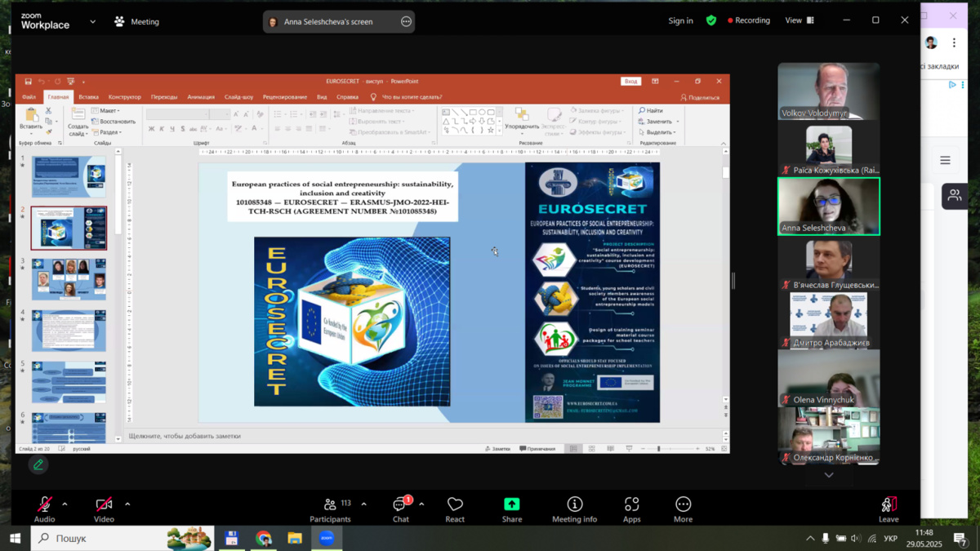Click the Recording indicator
Screen dimensions: 980x551
pyautogui.click(x=749, y=21)
